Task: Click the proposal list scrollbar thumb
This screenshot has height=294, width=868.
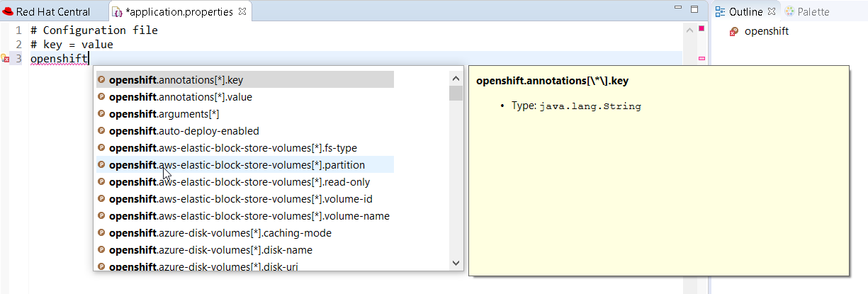Action: (x=456, y=93)
